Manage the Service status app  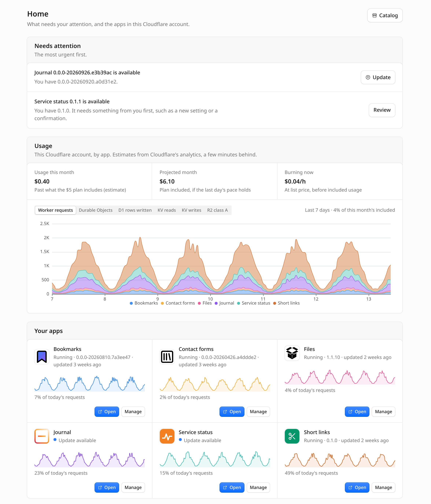pos(258,488)
